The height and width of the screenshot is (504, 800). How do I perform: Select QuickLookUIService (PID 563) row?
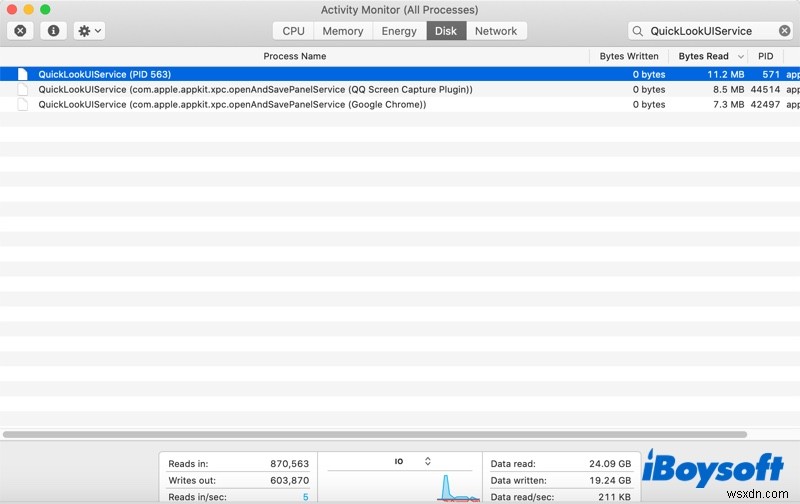(x=400, y=74)
